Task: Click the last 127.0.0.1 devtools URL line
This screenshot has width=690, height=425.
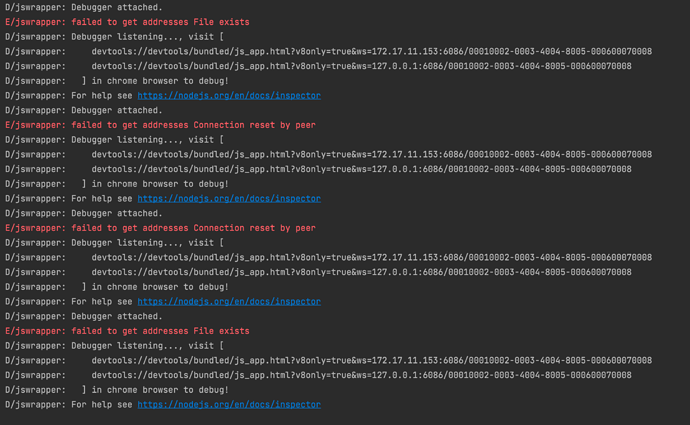Action: [x=361, y=375]
